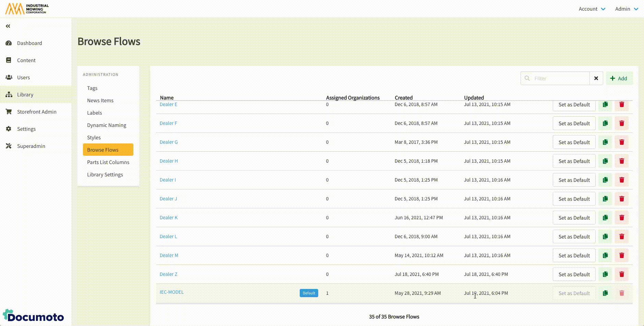The width and height of the screenshot is (644, 326).
Task: Set Dealer L as Default
Action: coord(574,236)
